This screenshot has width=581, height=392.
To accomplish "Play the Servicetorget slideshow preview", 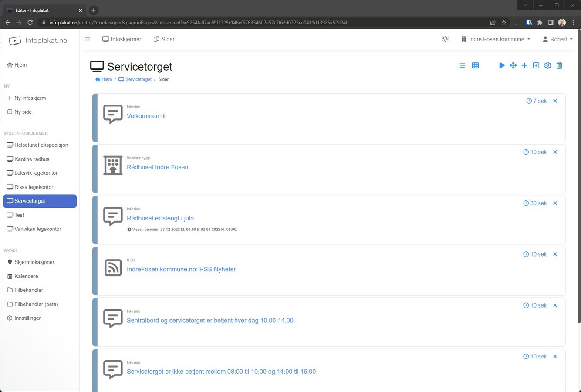I will [x=501, y=65].
